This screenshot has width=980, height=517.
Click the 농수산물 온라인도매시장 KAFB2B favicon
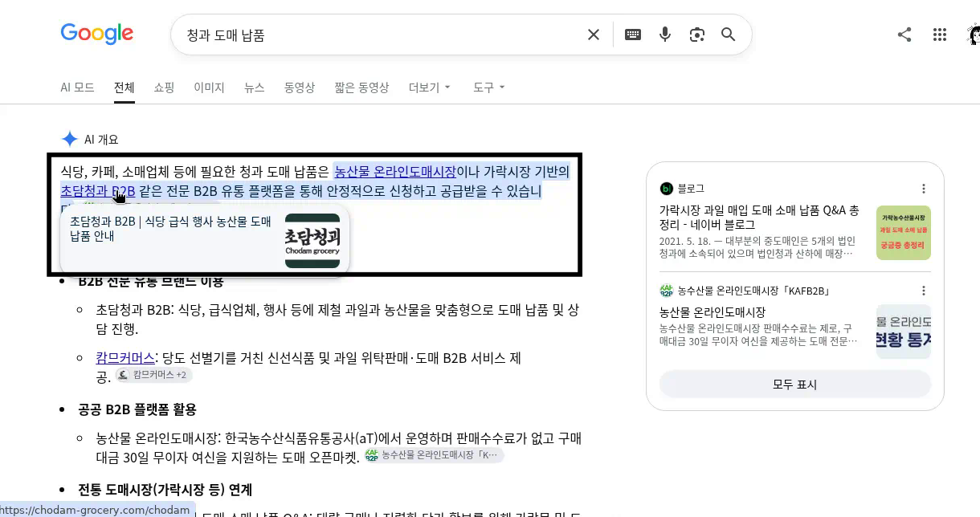pos(666,291)
